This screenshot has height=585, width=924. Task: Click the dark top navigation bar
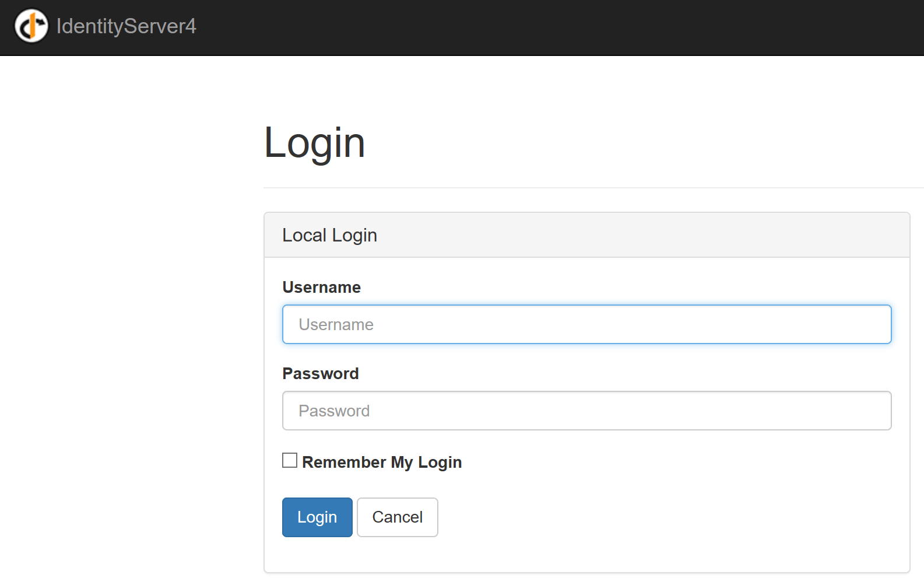(x=525, y=27)
